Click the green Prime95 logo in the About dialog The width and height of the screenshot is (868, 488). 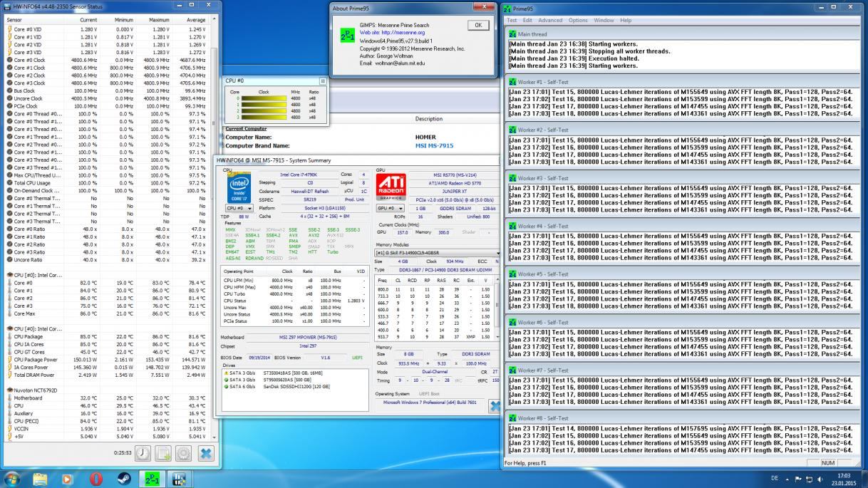[x=347, y=36]
